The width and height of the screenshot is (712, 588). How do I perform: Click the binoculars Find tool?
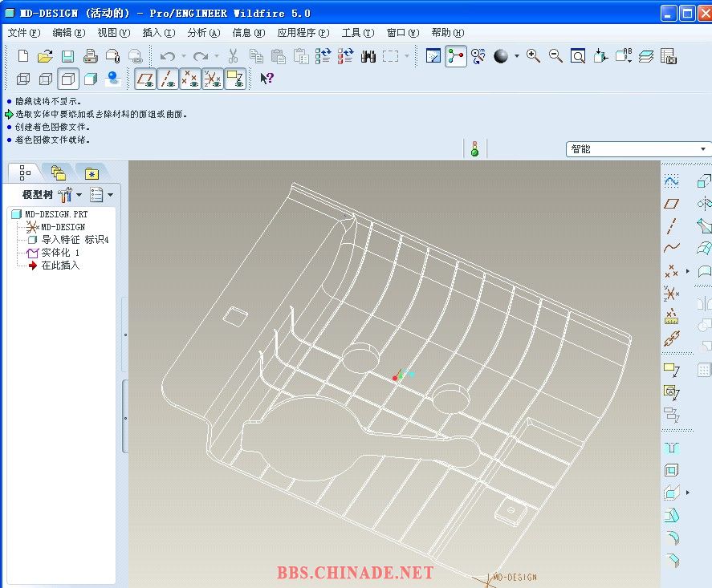point(368,56)
